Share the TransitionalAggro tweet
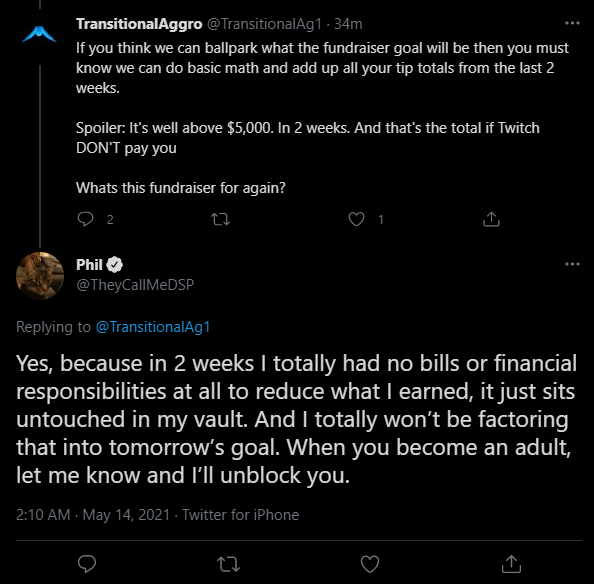This screenshot has width=594, height=584. 491,219
